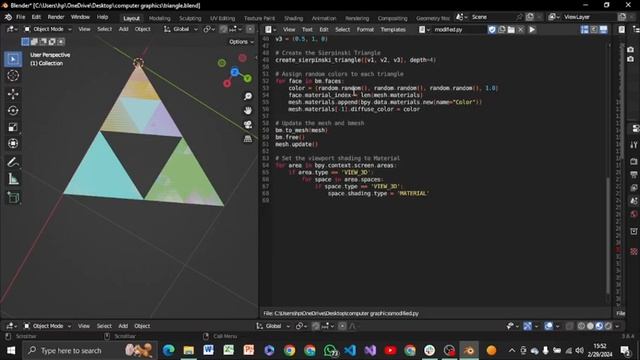Open the Templates menu in text editor
Viewport: 640px width, 360px height.
tap(393, 29)
